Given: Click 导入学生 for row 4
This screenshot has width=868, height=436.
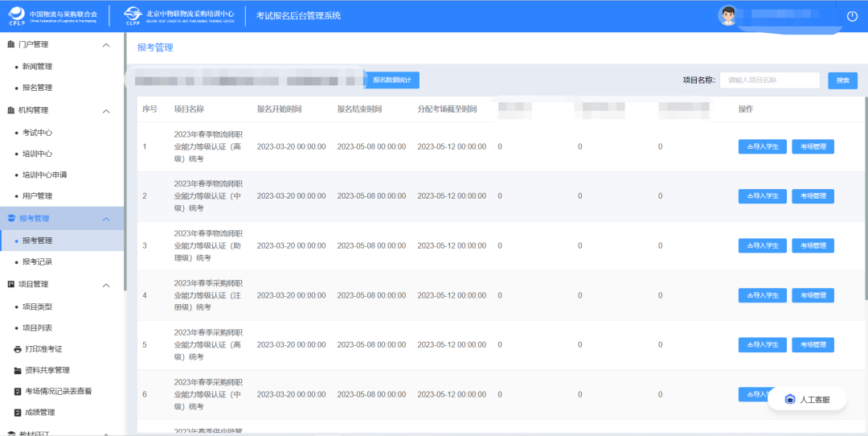Looking at the screenshot, I should click(x=762, y=295).
